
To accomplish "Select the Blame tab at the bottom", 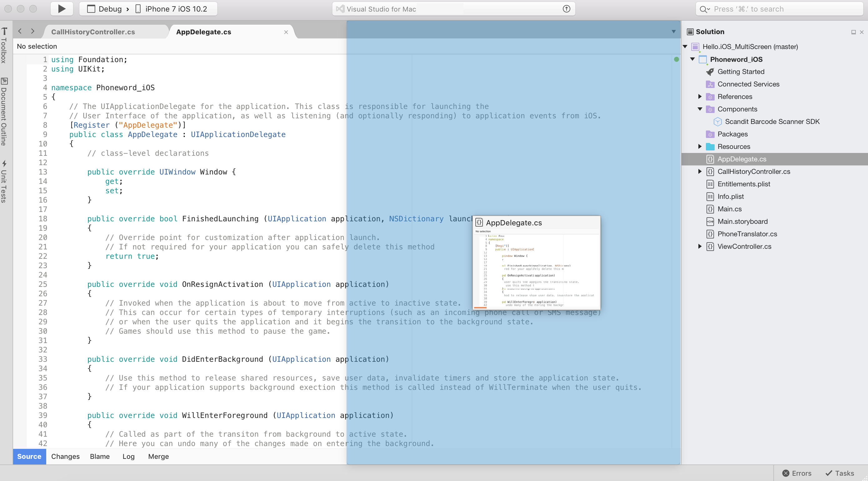I will pos(99,457).
